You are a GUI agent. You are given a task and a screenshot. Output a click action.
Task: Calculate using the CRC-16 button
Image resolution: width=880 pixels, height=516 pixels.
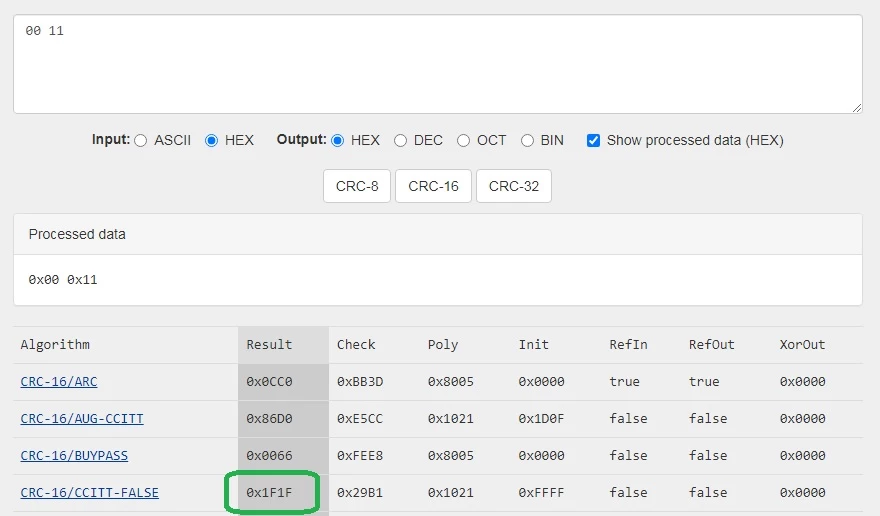click(x=433, y=186)
